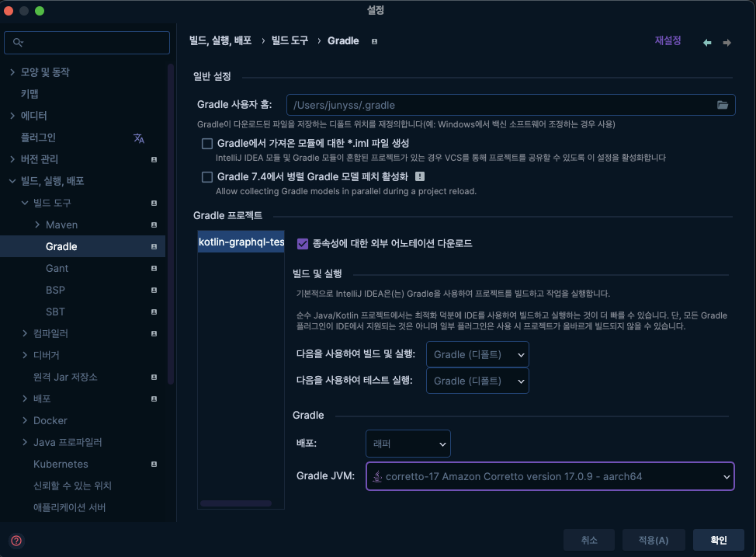Click the search magnifier icon in settings
The image size is (756, 557).
point(18,43)
